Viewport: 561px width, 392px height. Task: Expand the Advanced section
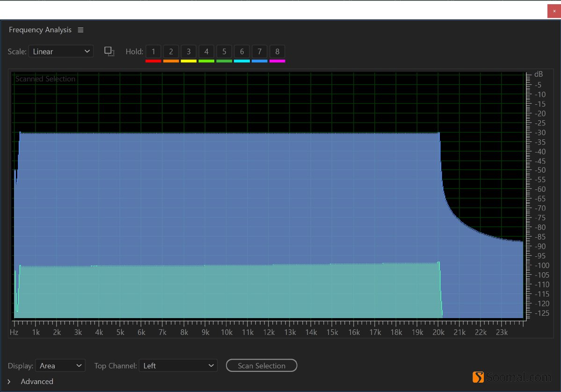click(9, 382)
